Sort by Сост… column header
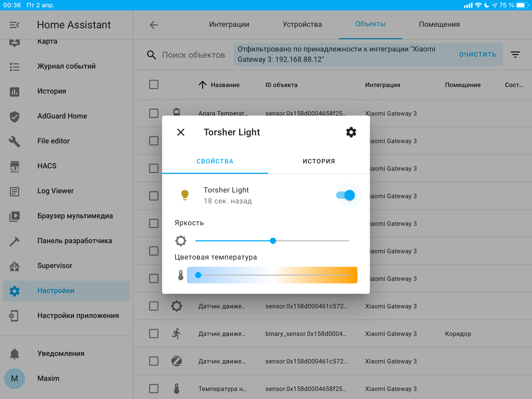 tap(514, 85)
